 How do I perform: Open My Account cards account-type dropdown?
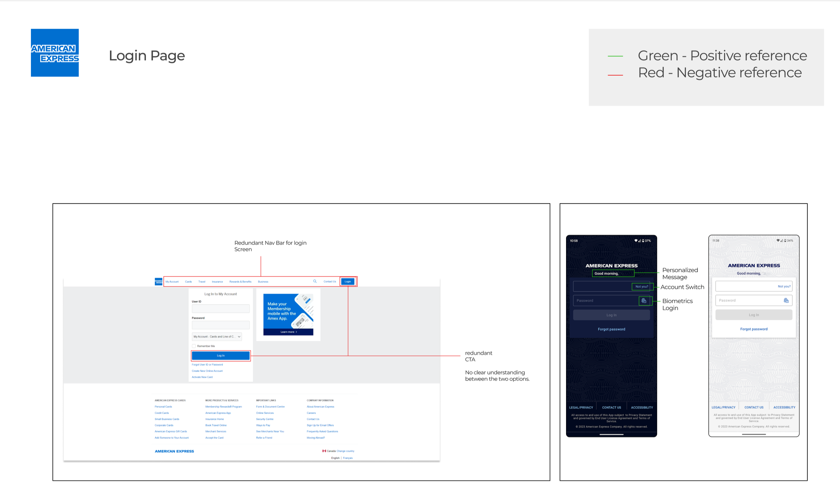[217, 337]
